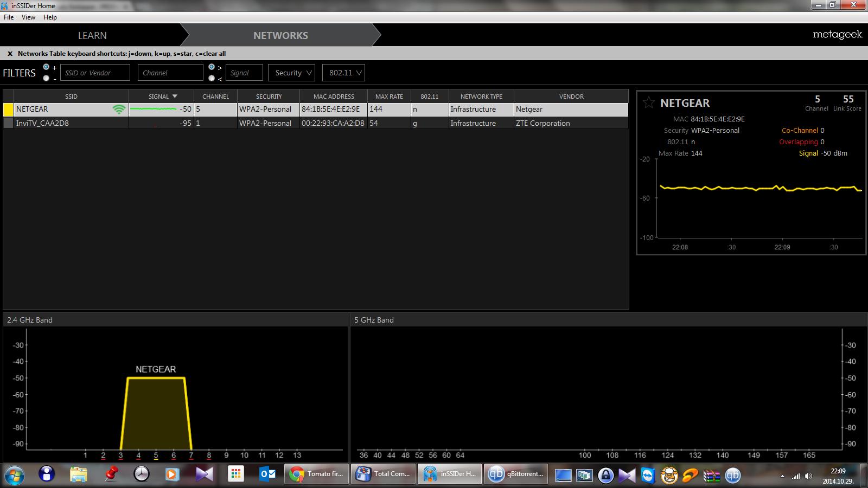Click the Signal filter field
Viewport: 868px width, 488px height.
click(244, 73)
